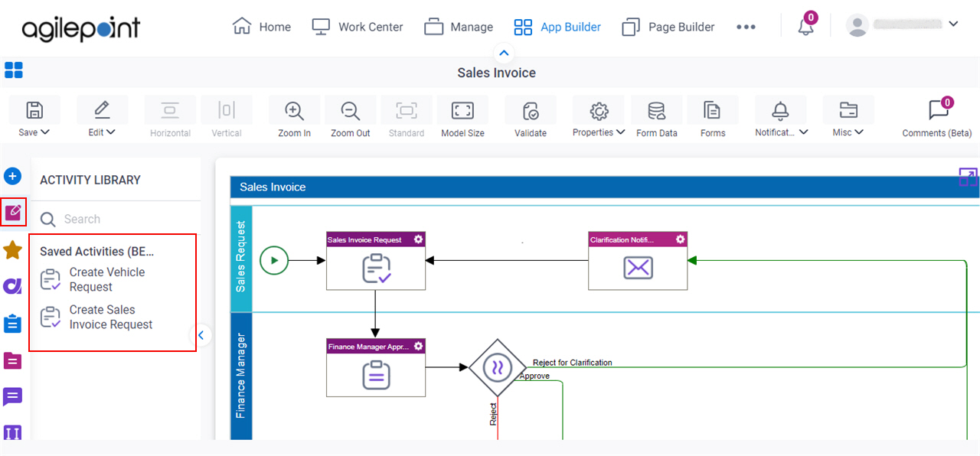Viewport: 980px width, 456px height.
Task: Open the AgilePoint activities sidebar tab
Action: (13, 286)
